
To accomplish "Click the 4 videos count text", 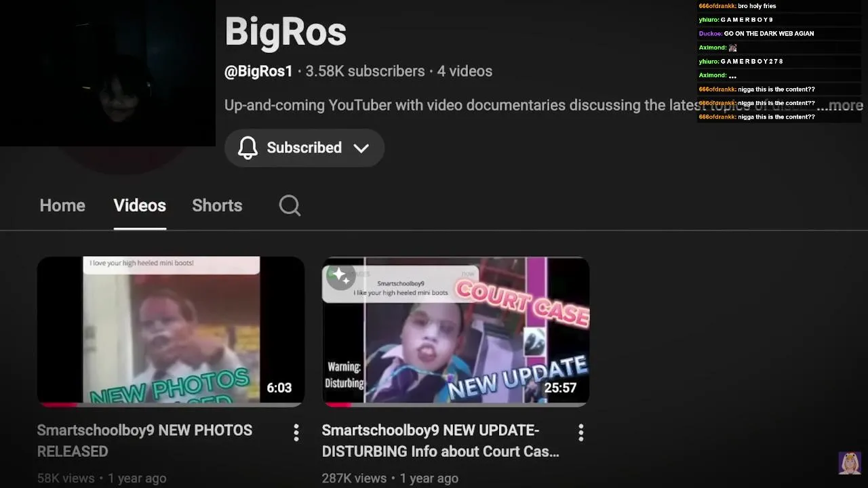I will (465, 71).
